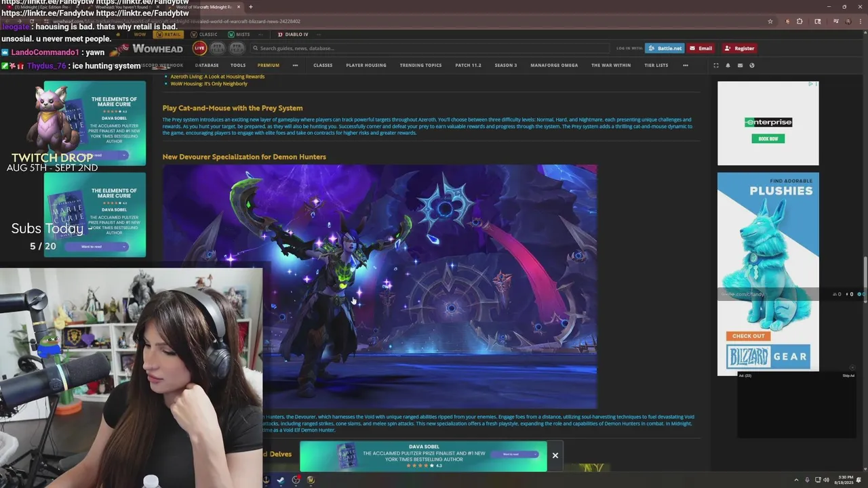Viewport: 868px width, 488px height.
Task: Open the Chrome three-dot menu
Action: pyautogui.click(x=860, y=21)
